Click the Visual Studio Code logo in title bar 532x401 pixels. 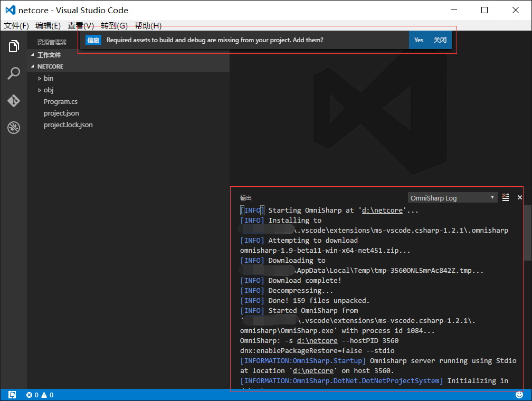pyautogui.click(x=10, y=10)
